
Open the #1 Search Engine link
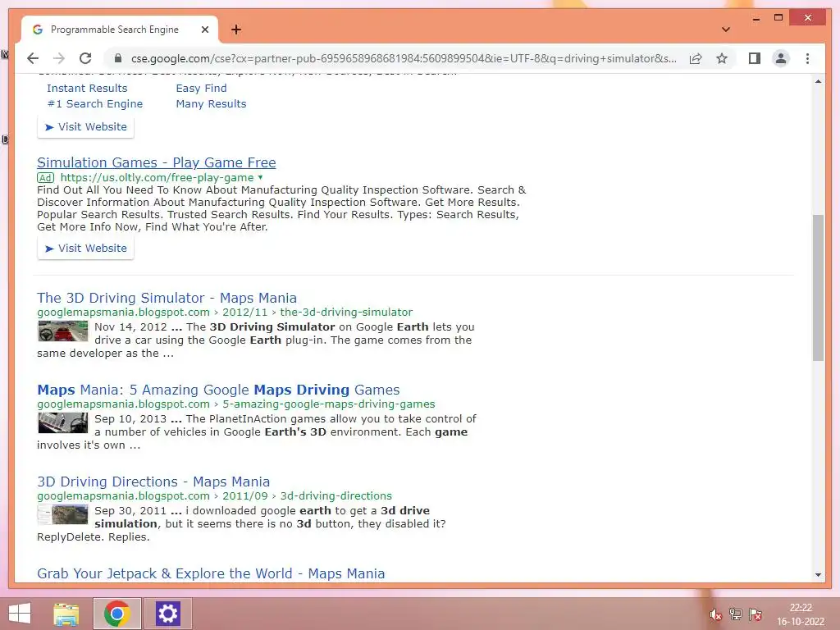(95, 103)
